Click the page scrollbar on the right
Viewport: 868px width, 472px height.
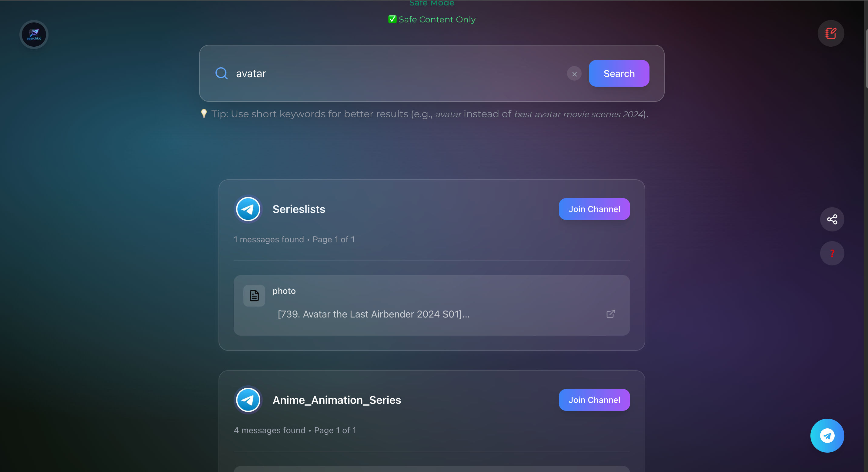[866, 59]
